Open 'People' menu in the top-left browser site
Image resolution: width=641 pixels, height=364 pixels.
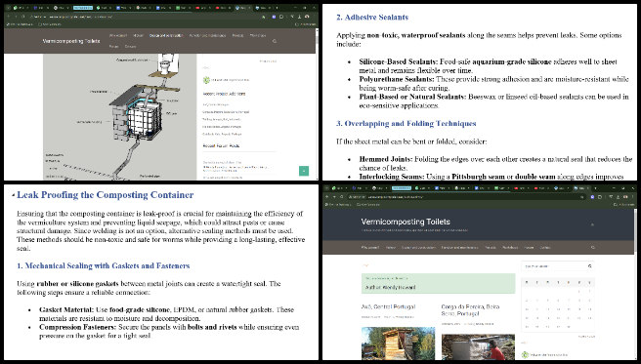click(237, 35)
